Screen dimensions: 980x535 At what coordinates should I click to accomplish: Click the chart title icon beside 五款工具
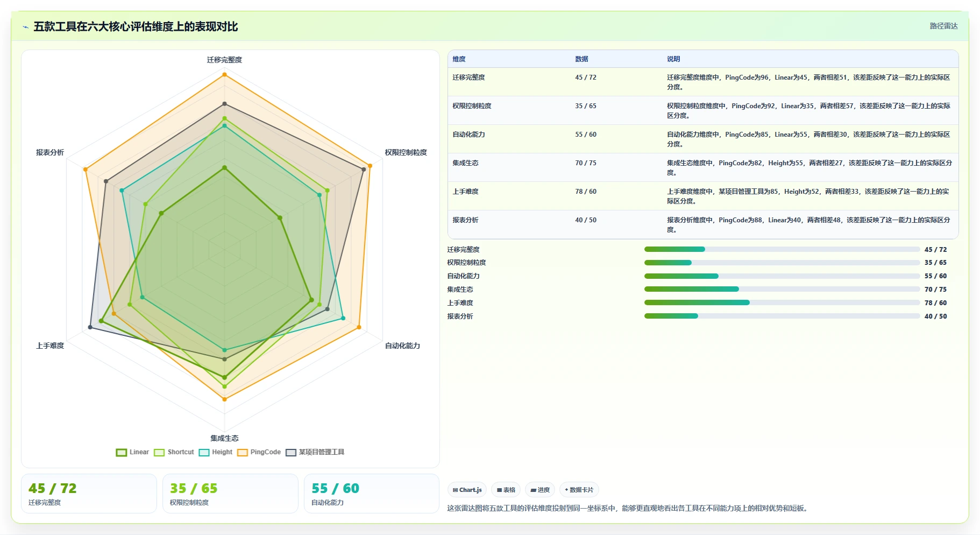pos(25,27)
